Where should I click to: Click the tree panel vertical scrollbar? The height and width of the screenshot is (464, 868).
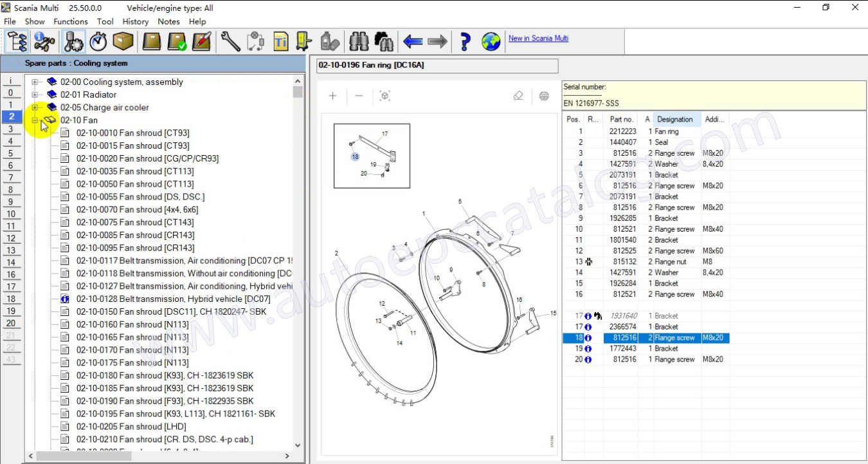coord(297,263)
